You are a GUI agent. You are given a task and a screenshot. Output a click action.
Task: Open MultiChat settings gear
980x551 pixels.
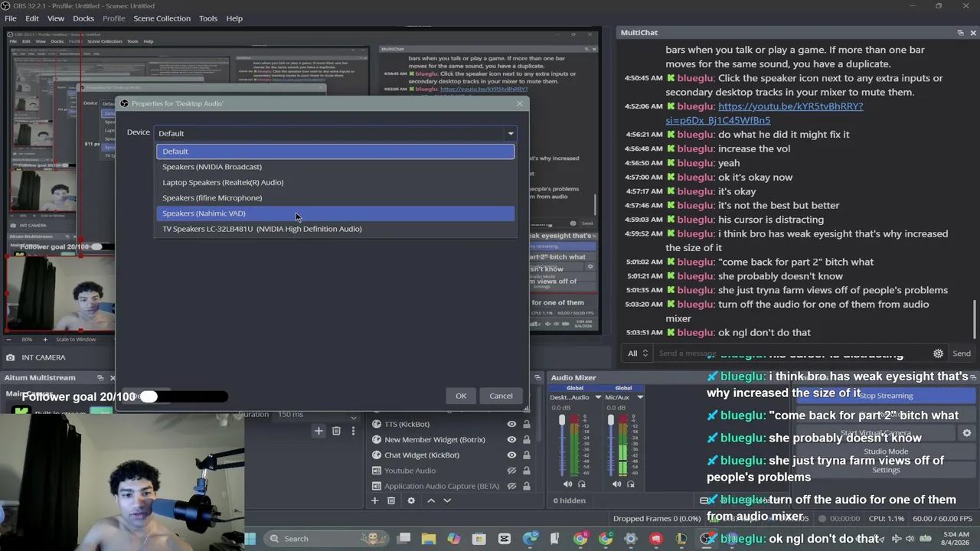click(x=938, y=354)
